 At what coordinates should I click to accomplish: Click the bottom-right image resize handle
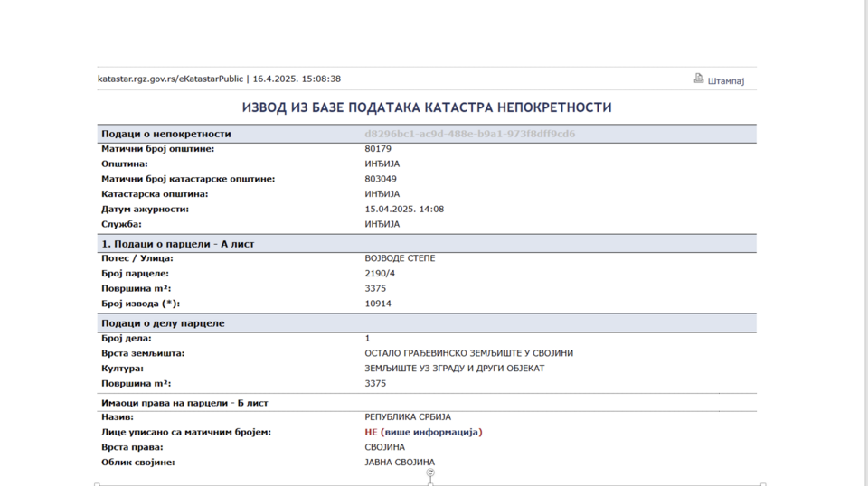click(x=763, y=484)
